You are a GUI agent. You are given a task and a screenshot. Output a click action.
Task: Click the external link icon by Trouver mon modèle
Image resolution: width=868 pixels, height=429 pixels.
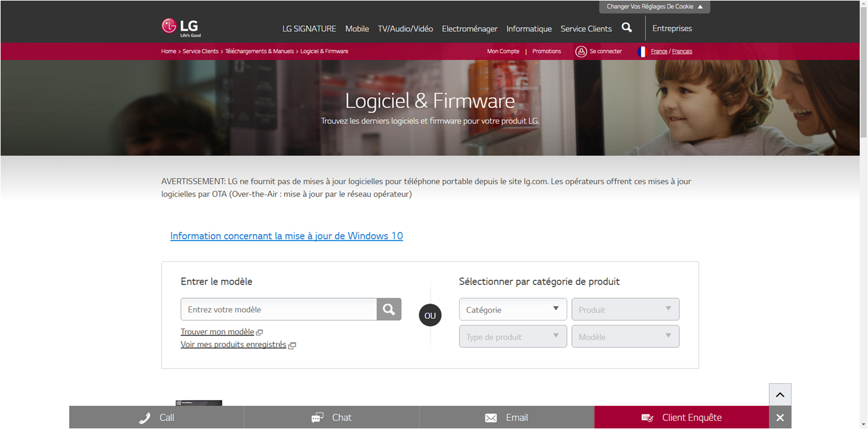(259, 332)
